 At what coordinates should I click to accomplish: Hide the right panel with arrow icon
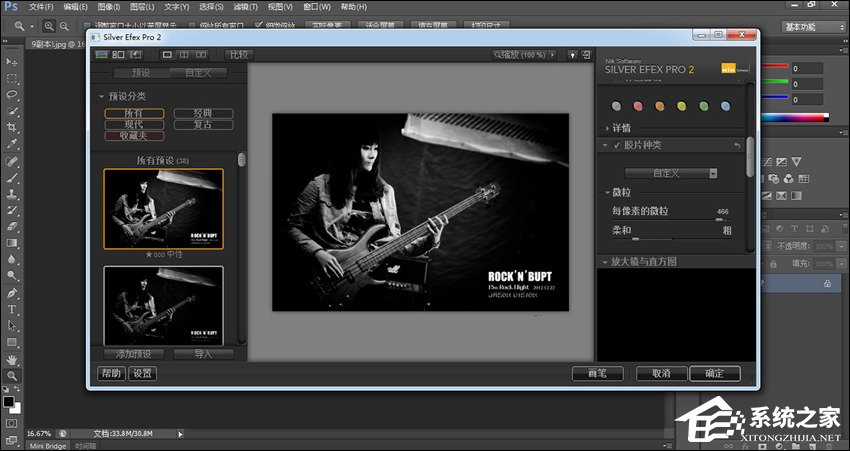click(587, 55)
